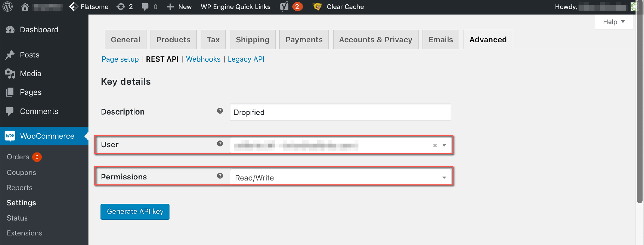Go to Accounts & Privacy tab
This screenshot has height=245, width=644.
[376, 40]
